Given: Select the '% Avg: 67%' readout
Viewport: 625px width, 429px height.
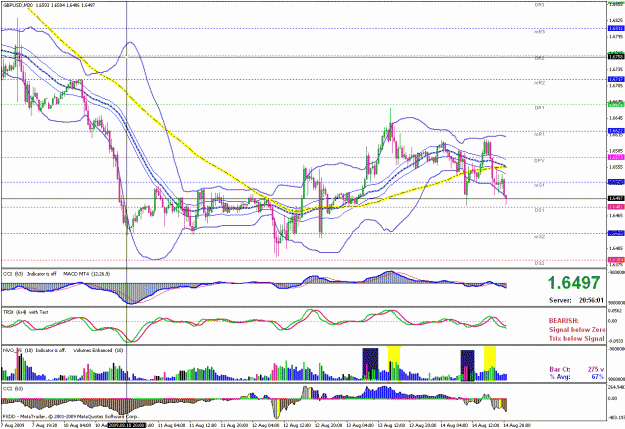Looking at the screenshot, I should coord(576,377).
